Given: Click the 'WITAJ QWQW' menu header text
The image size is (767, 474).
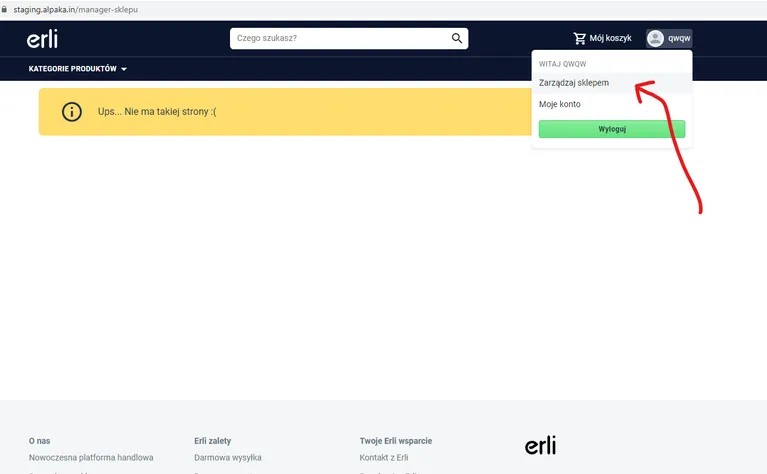Looking at the screenshot, I should coord(563,64).
